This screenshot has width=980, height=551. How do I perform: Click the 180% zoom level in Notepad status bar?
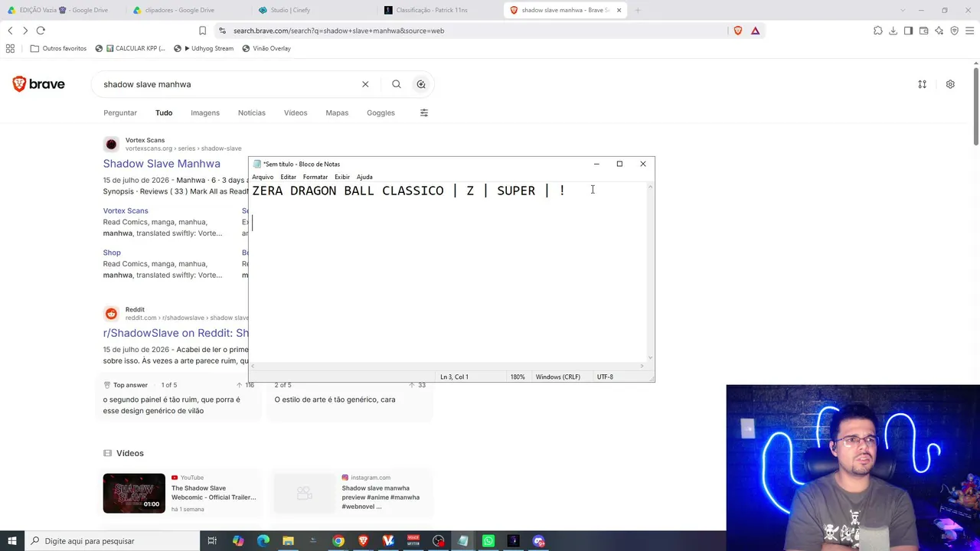tap(518, 377)
